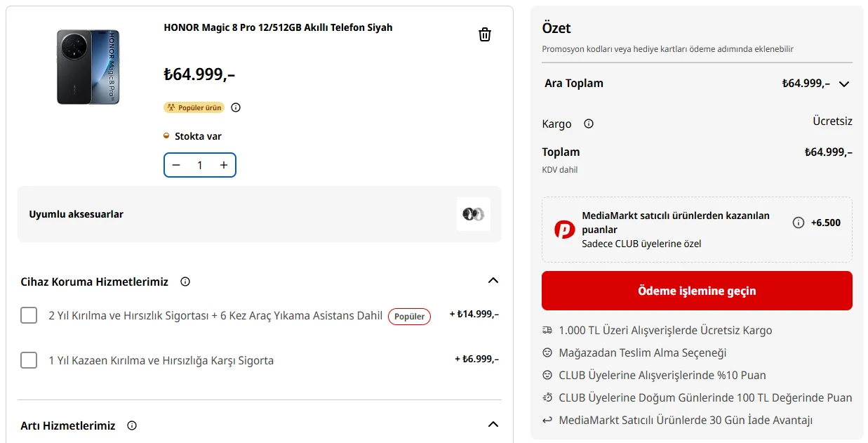Click icon beside CLUB %10 Puan line
Screen dimensions: 868x443
[547, 375]
